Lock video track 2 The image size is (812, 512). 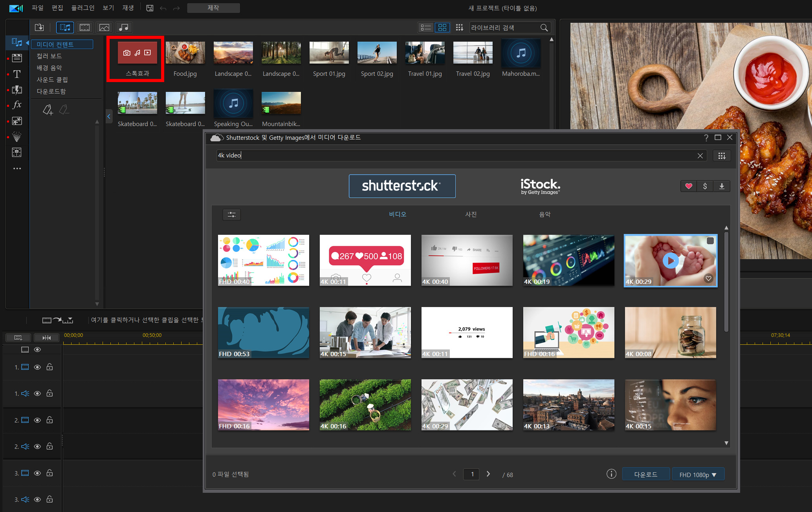point(49,420)
